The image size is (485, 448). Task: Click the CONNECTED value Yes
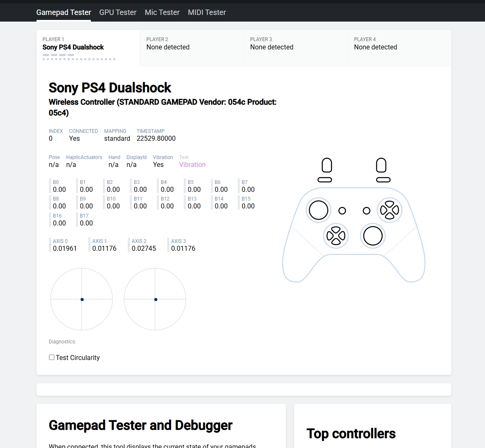pos(74,139)
